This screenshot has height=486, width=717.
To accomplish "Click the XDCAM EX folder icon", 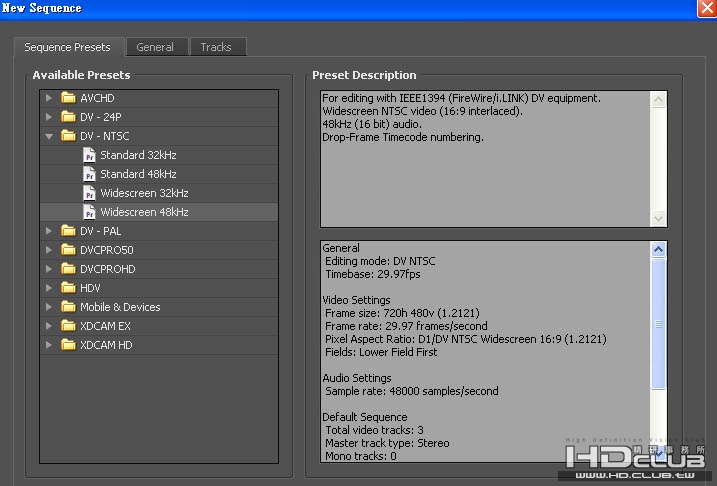I will pos(68,326).
